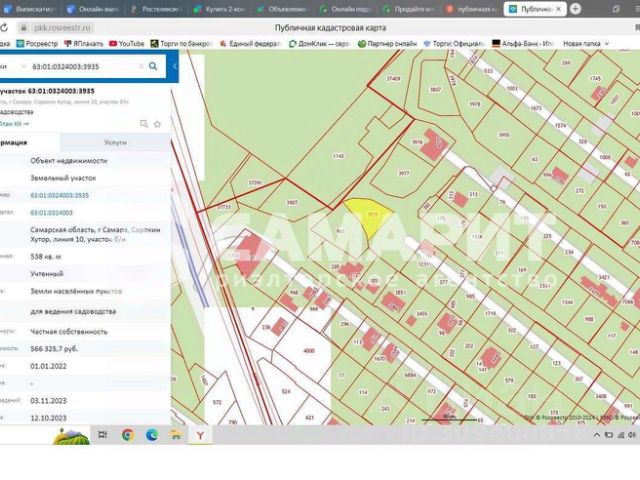Open quarter link 63:01:0324003
This screenshot has width=640, height=480.
(x=51, y=213)
